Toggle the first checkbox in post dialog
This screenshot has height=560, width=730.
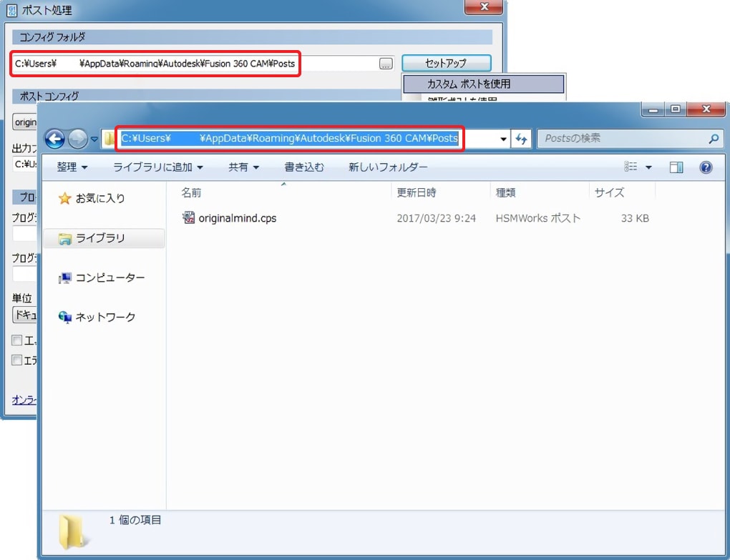17,340
